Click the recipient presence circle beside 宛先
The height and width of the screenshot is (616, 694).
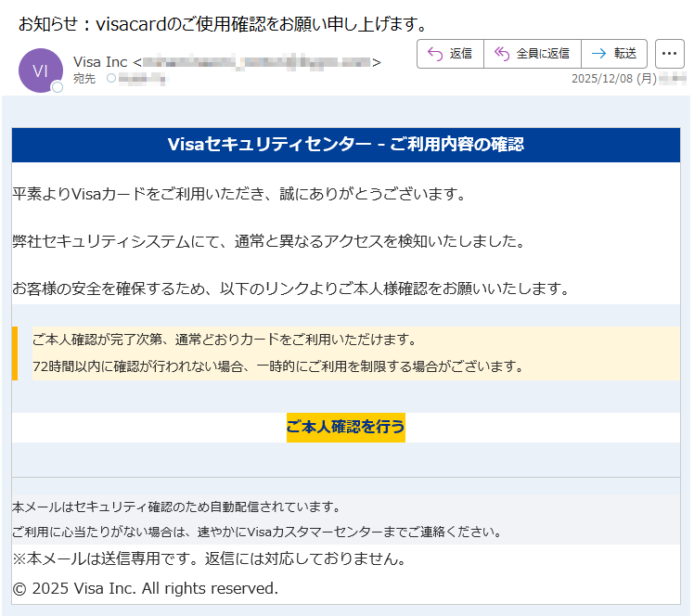[x=112, y=79]
